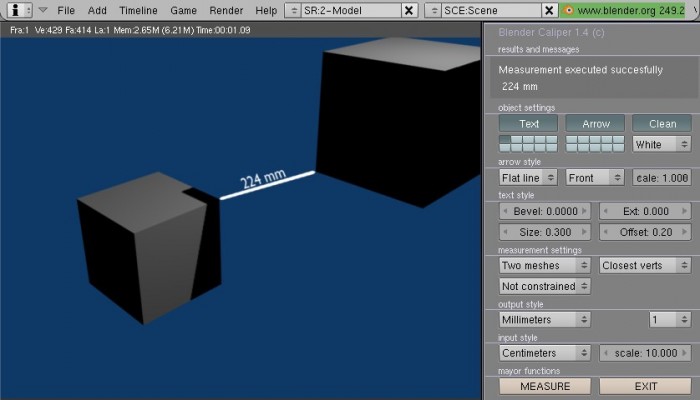The width and height of the screenshot is (700, 400).
Task: Open the Millimeters output style dropdown
Action: click(544, 320)
